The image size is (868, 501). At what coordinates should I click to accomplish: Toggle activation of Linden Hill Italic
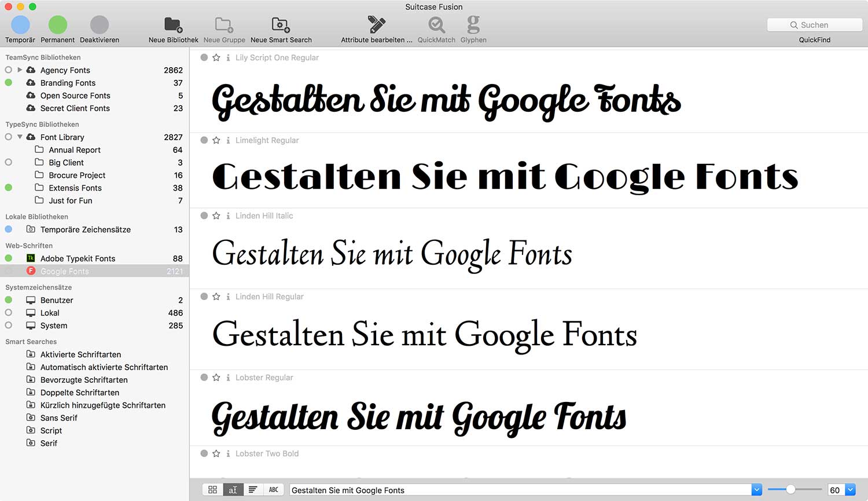click(x=204, y=215)
